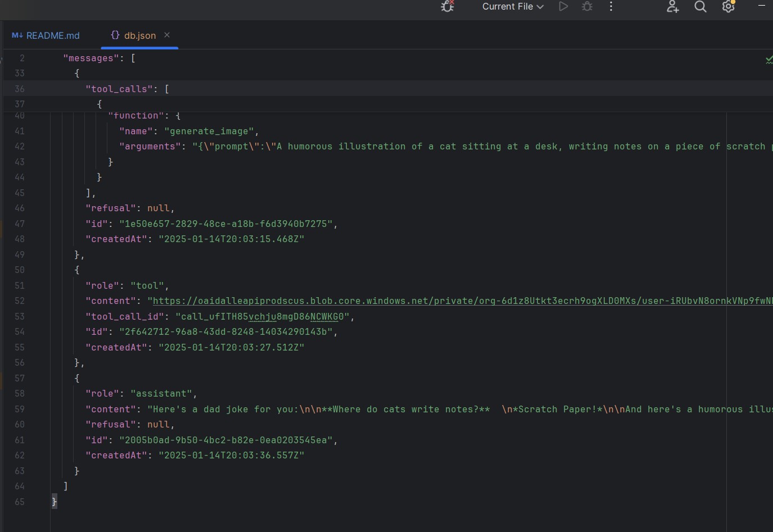Click the Debug button next to Run
This screenshot has width=773, height=532.
pos(587,7)
